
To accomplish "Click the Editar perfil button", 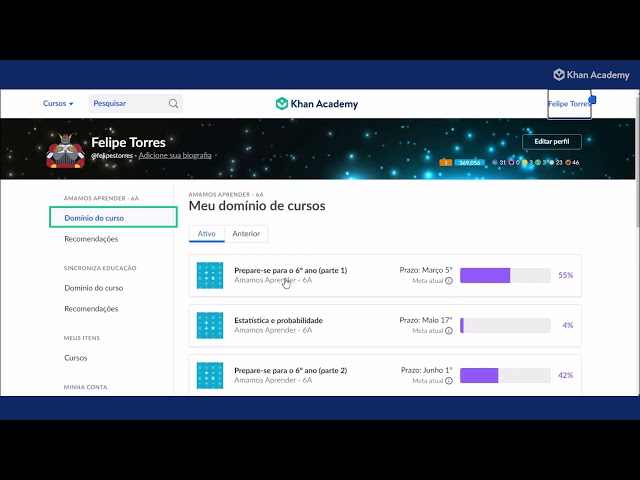I will (x=552, y=142).
